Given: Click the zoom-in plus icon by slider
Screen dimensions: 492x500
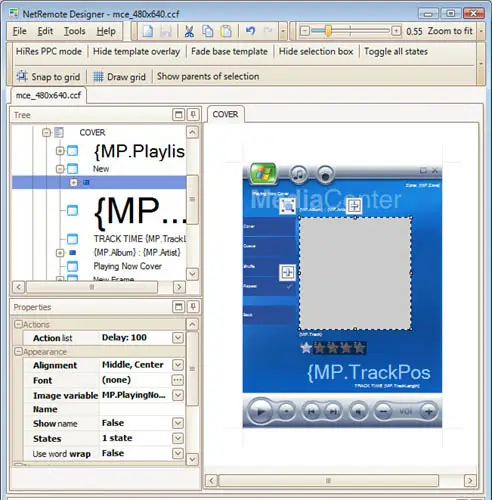Looking at the screenshot, I should (396, 31).
